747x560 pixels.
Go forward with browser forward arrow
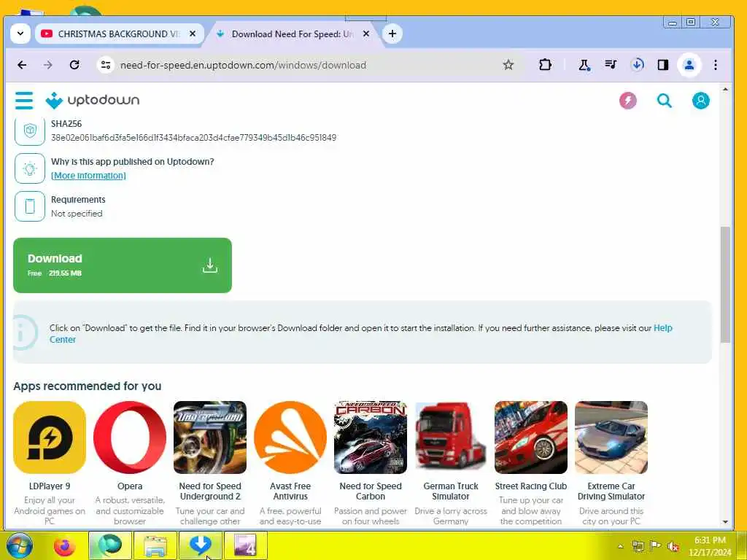point(47,65)
